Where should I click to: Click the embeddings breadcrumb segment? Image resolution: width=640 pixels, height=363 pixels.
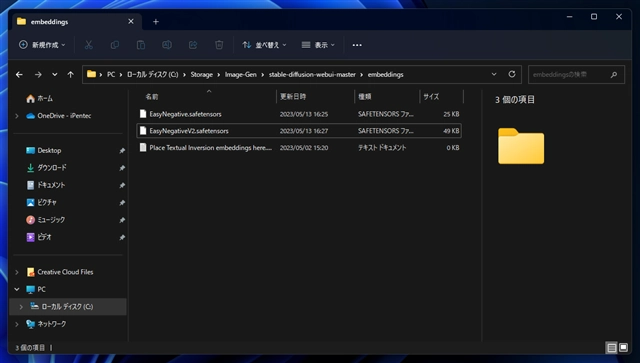point(385,74)
